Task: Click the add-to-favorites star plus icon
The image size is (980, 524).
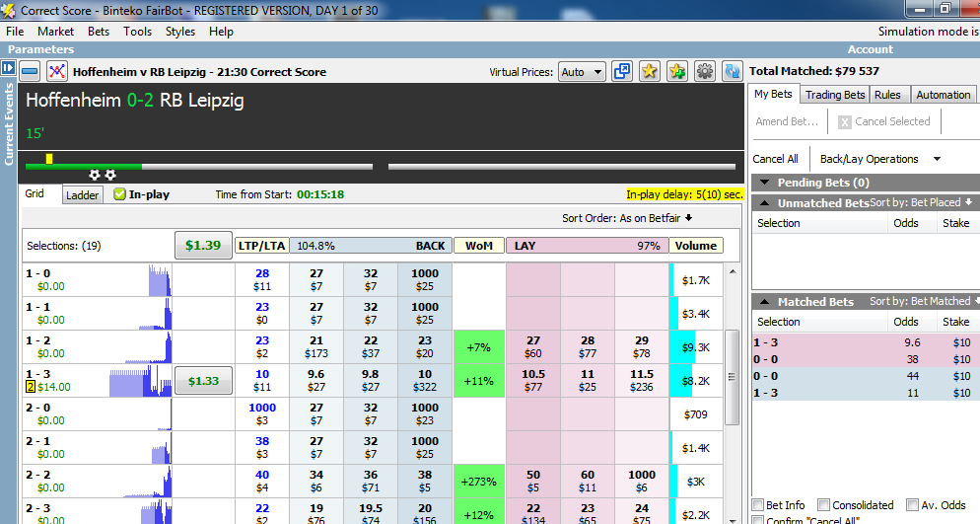Action: tap(677, 71)
